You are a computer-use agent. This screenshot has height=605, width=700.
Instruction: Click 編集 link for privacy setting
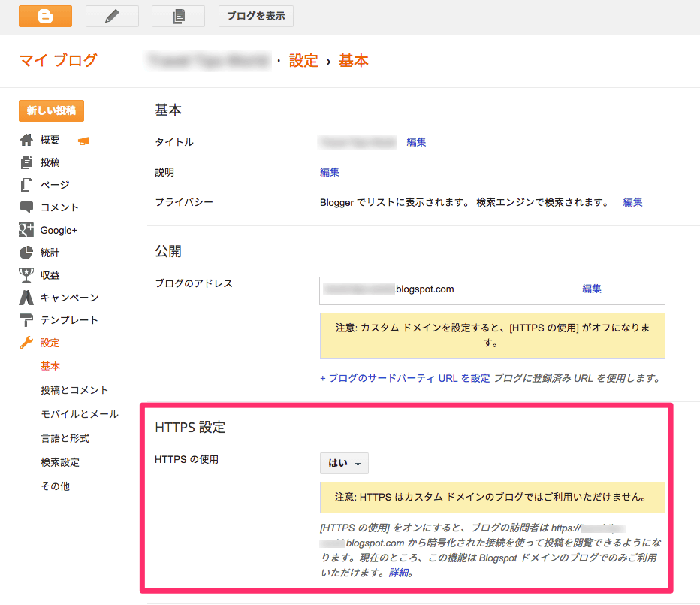click(x=632, y=202)
